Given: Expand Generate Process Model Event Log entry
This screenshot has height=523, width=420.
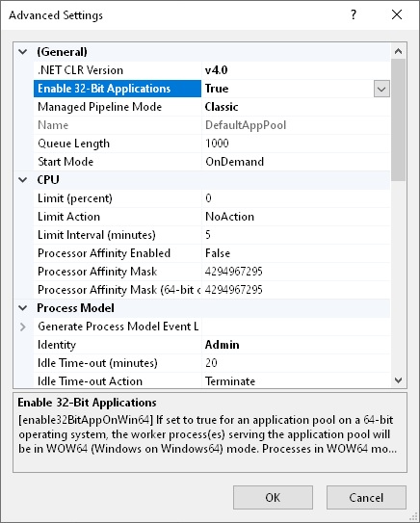Looking at the screenshot, I should 23,327.
